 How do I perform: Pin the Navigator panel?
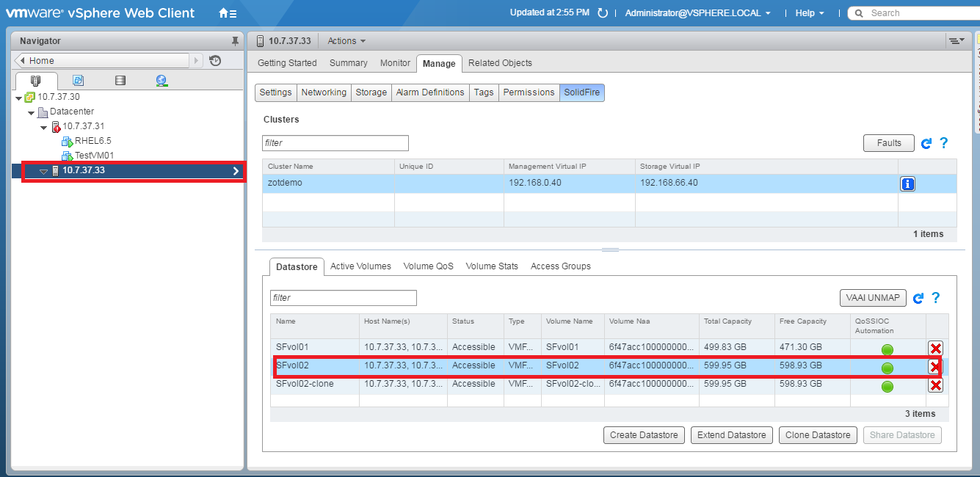235,41
